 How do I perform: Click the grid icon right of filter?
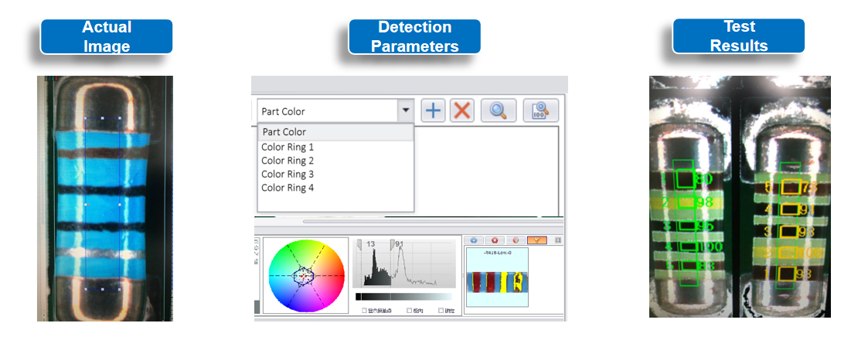[559, 240]
